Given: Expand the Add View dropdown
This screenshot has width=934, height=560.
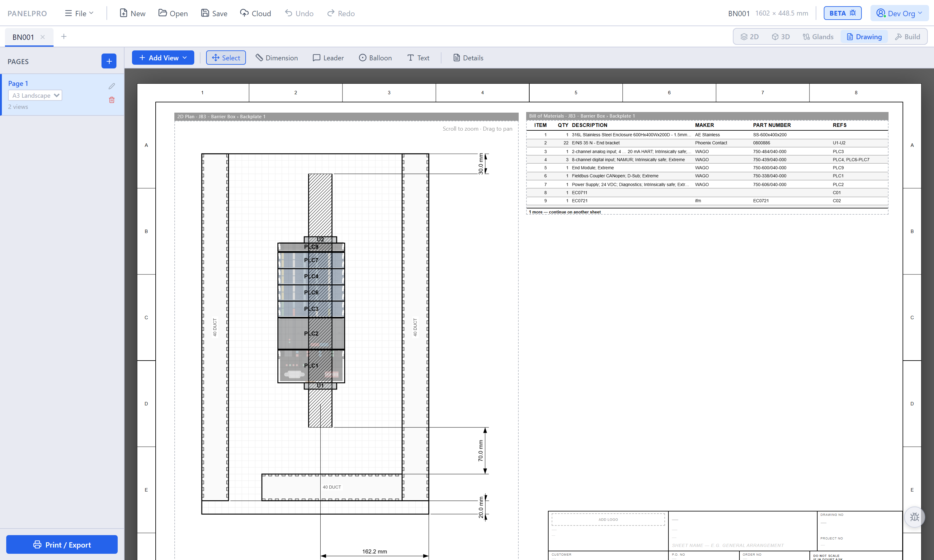Looking at the screenshot, I should tap(163, 58).
